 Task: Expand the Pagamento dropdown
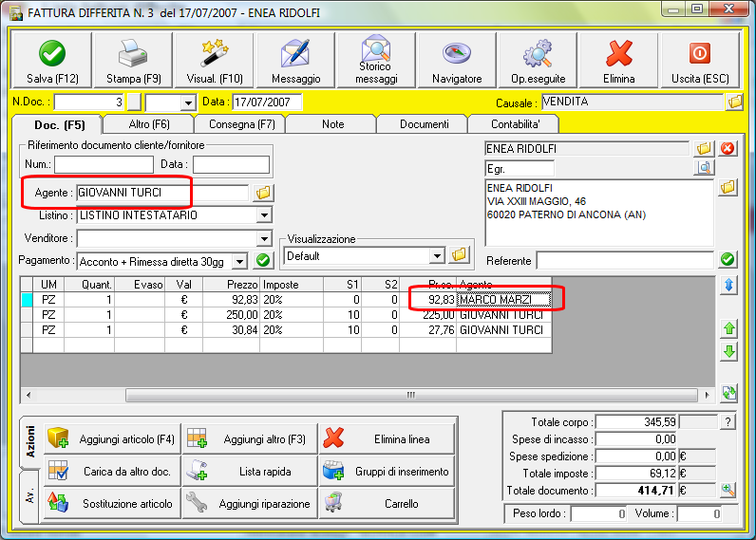coord(239,261)
